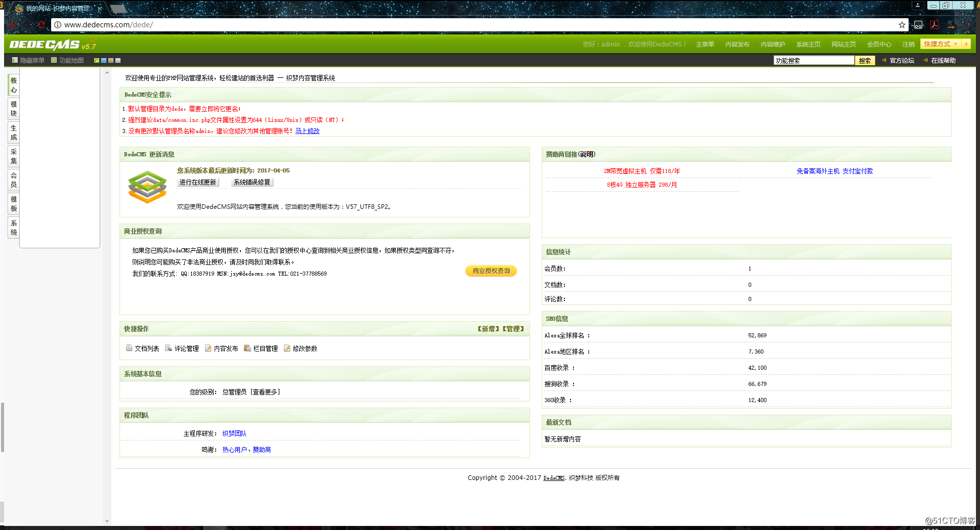Bookmark this page with the star icon
980x530 pixels.
902,25
